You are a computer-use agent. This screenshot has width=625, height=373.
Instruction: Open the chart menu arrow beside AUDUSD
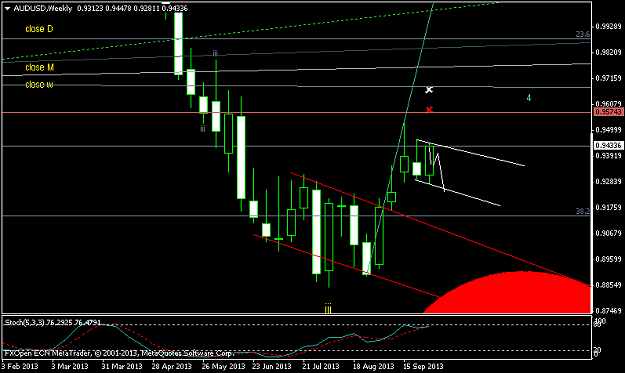coord(7,8)
